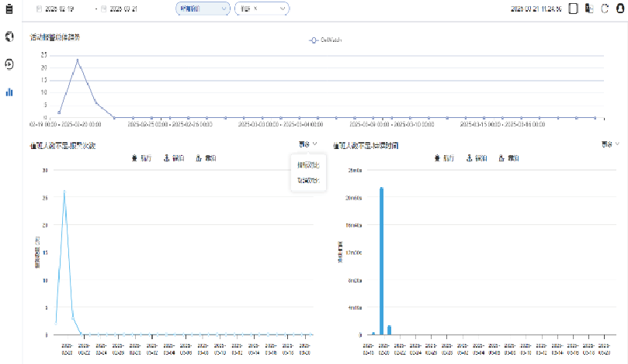Expand the 更多 dropdown above the left chart

(x=307, y=144)
